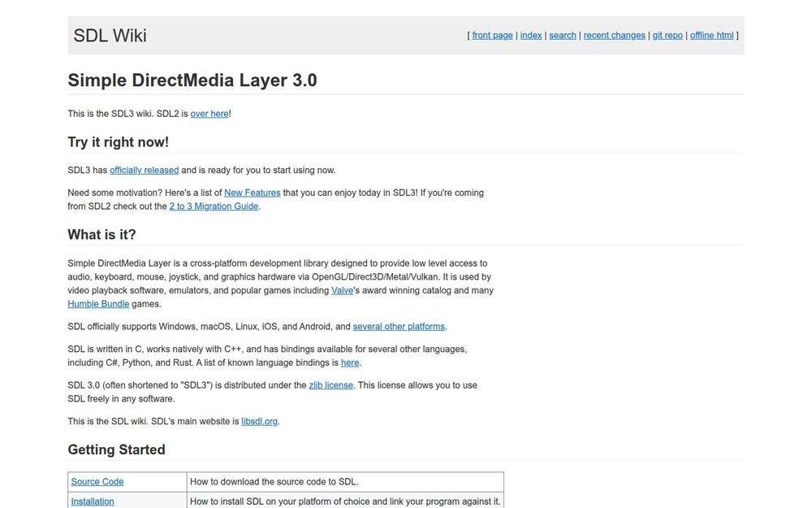
Task: Open the 2 to 3 Migration Guide
Action: 214,206
